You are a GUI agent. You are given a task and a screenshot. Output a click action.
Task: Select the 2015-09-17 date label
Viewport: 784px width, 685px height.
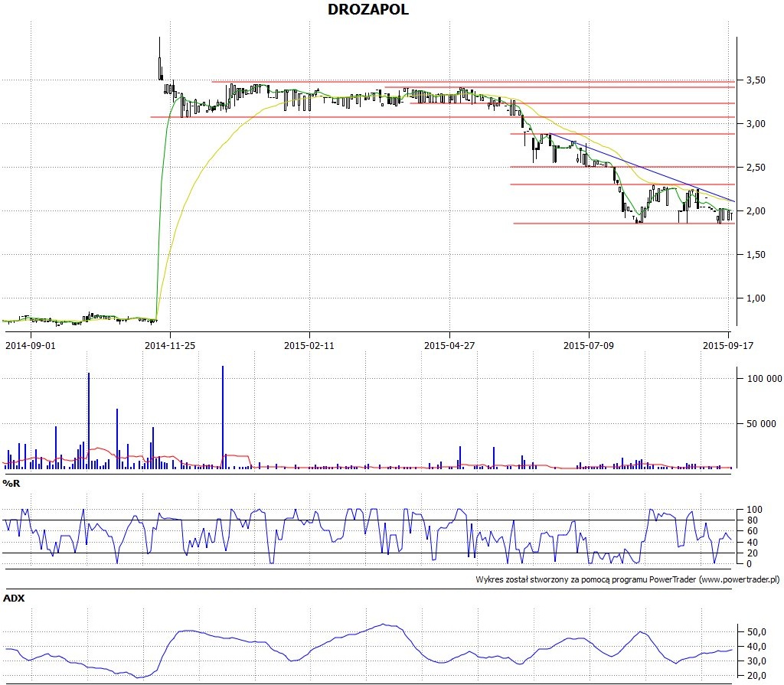tap(728, 345)
